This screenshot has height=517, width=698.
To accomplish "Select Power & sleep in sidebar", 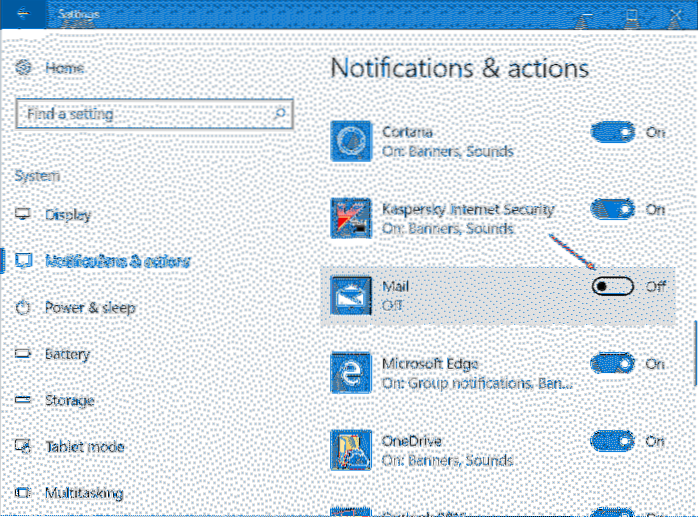I will (x=89, y=308).
